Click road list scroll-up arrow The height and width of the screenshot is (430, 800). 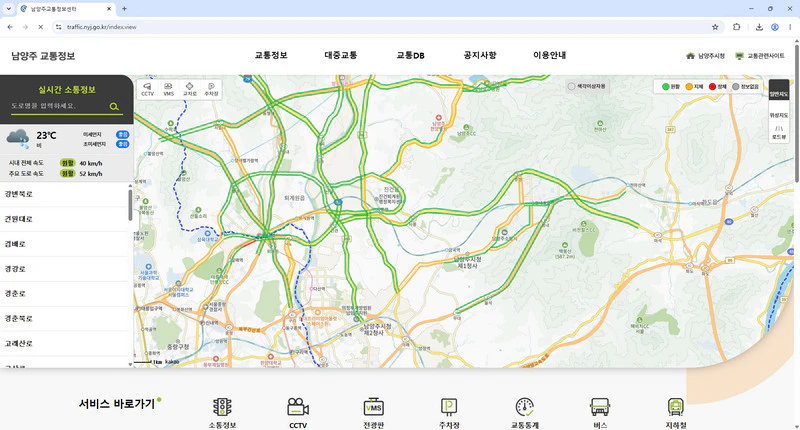coord(130,186)
